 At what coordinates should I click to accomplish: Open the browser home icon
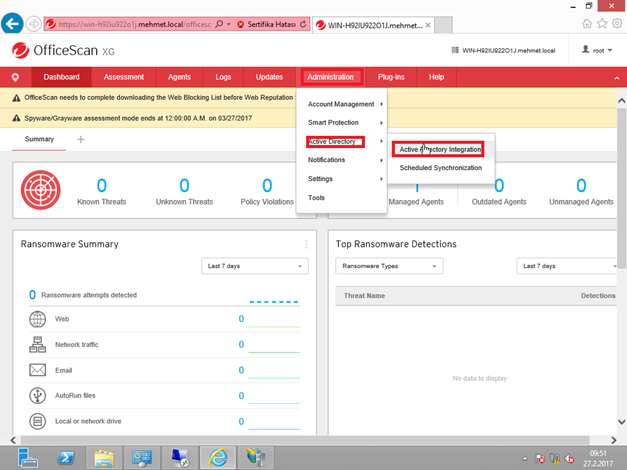tap(587, 24)
